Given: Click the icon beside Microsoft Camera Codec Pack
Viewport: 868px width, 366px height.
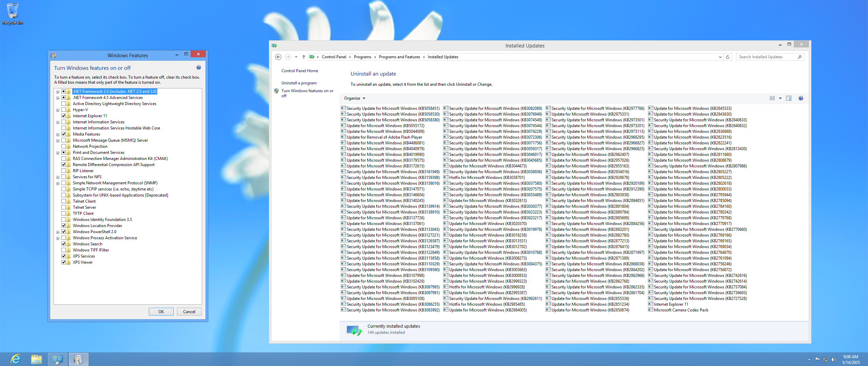Looking at the screenshot, I should click(651, 310).
